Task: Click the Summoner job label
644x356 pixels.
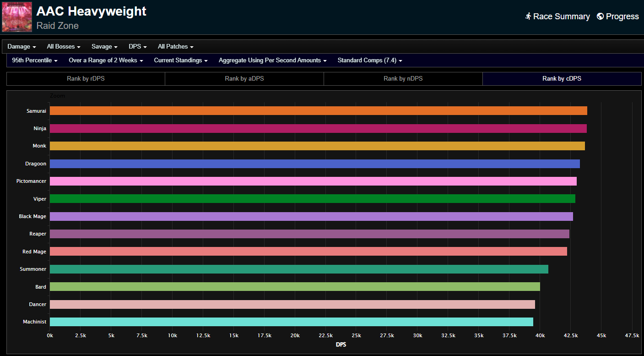Action: [33, 269]
